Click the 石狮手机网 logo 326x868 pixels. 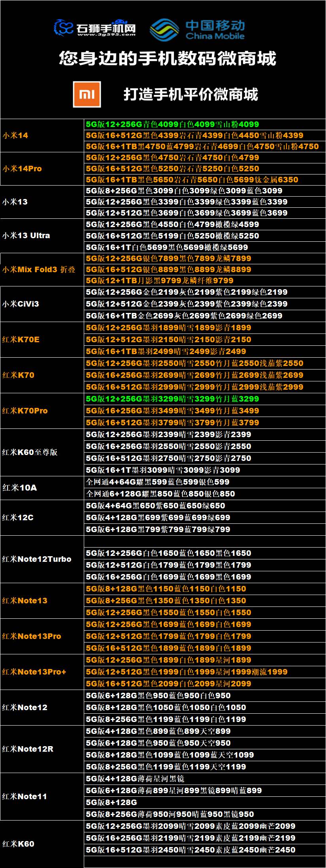(95, 28)
